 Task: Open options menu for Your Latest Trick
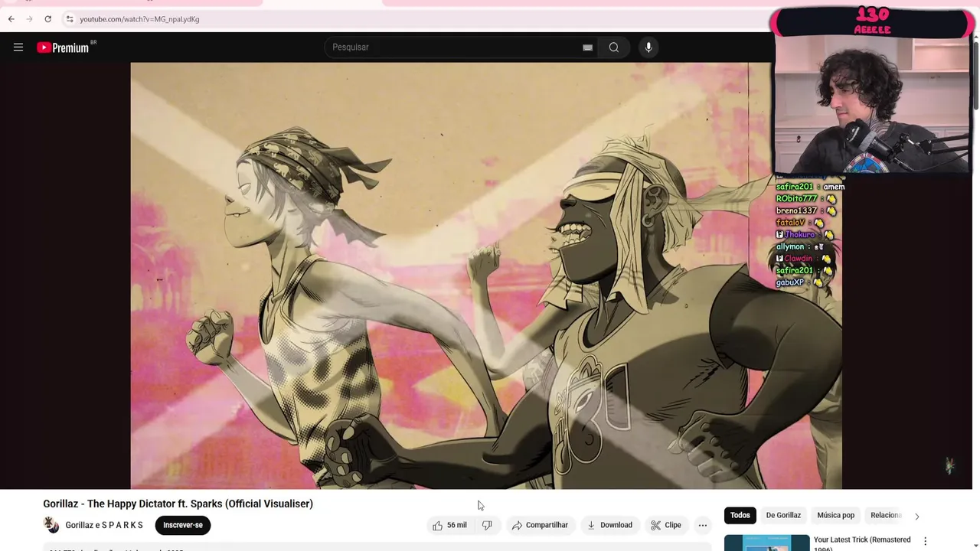coord(925,541)
